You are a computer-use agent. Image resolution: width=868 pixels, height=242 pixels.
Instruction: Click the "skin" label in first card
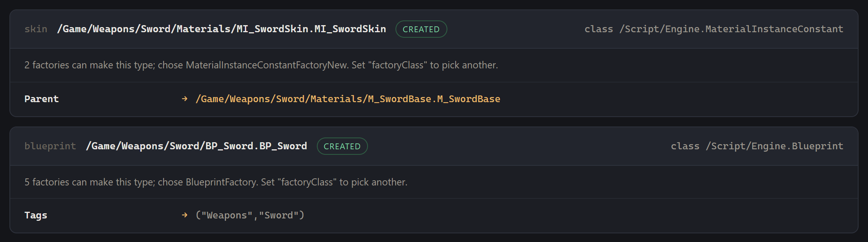36,29
